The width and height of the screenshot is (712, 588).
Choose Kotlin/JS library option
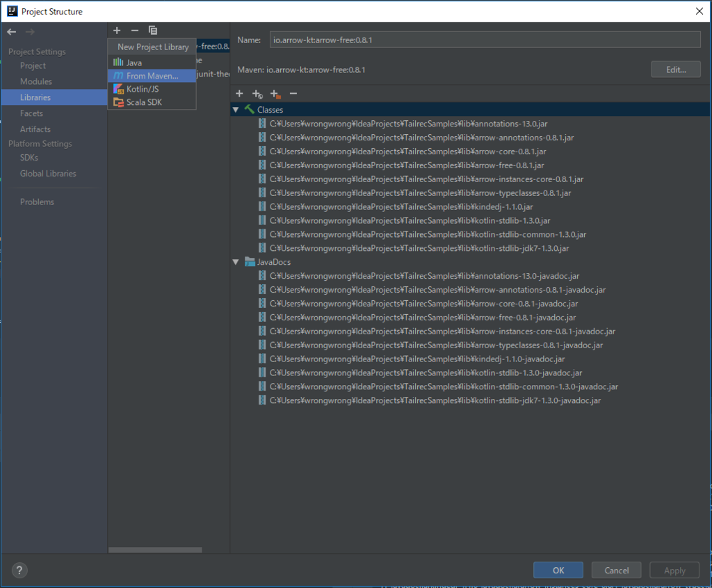click(x=152, y=89)
